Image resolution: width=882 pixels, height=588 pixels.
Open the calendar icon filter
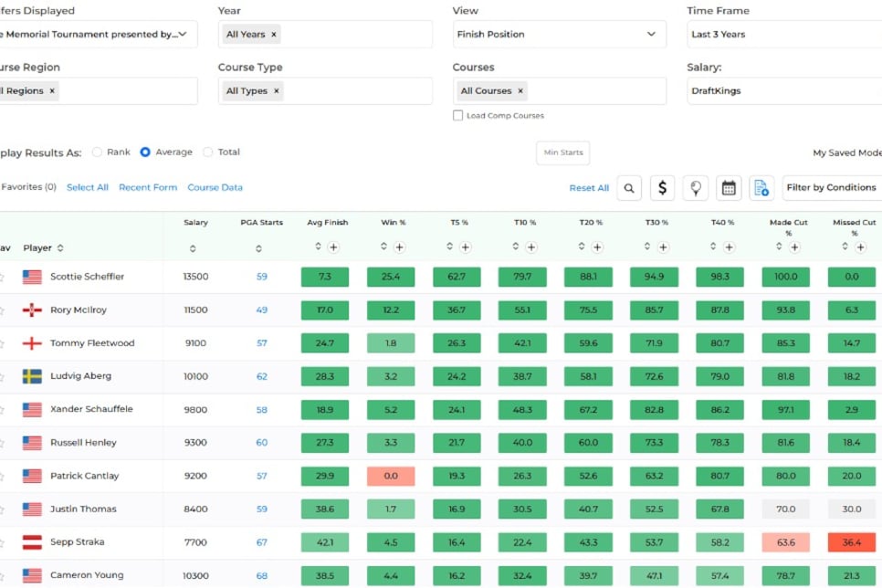click(x=729, y=188)
